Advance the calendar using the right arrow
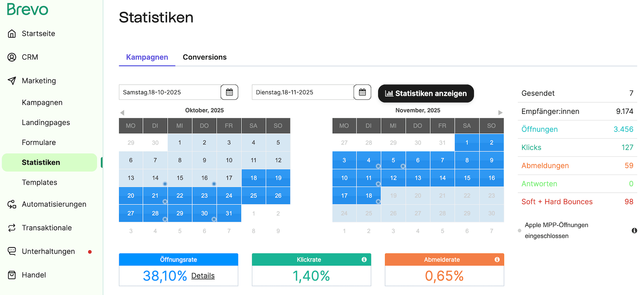The image size is (644, 295). point(500,112)
